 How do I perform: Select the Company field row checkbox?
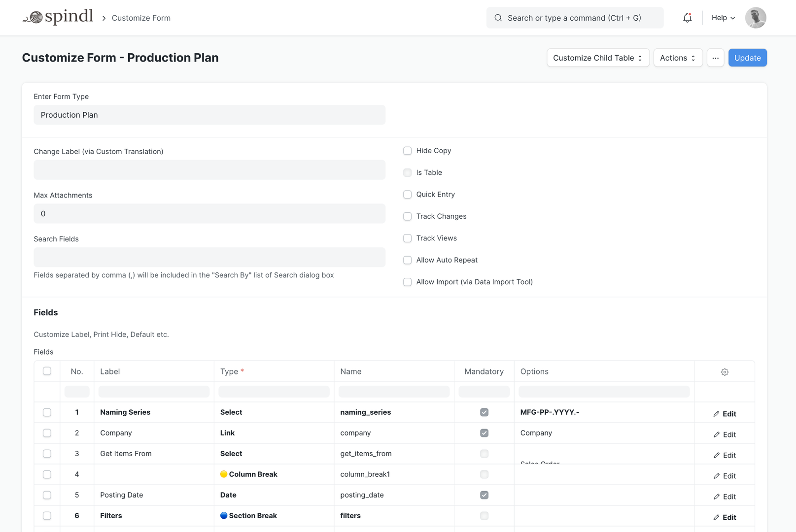point(47,433)
